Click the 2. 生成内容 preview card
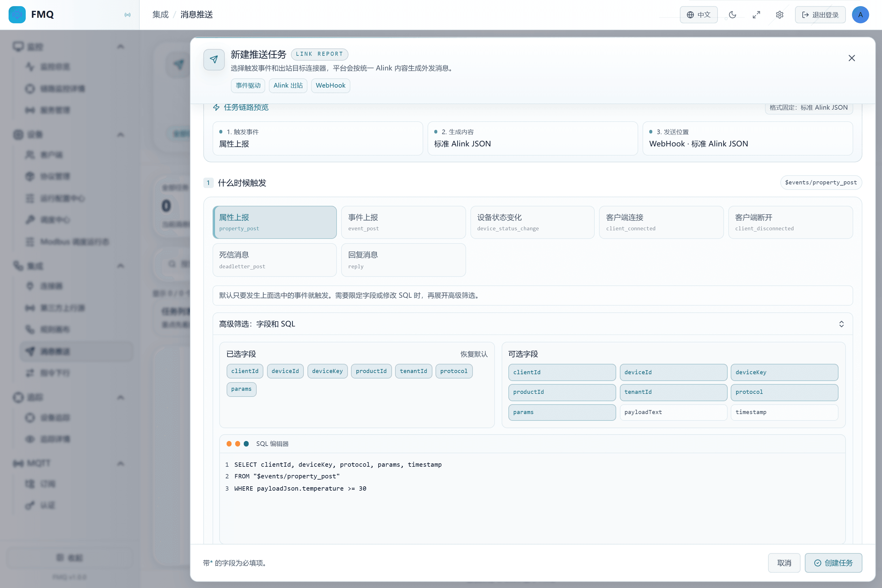 533,138
